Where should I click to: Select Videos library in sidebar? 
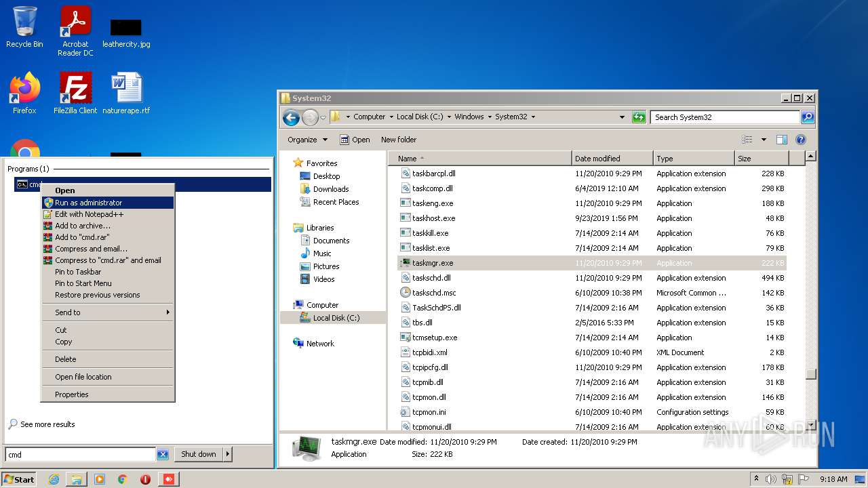(323, 279)
